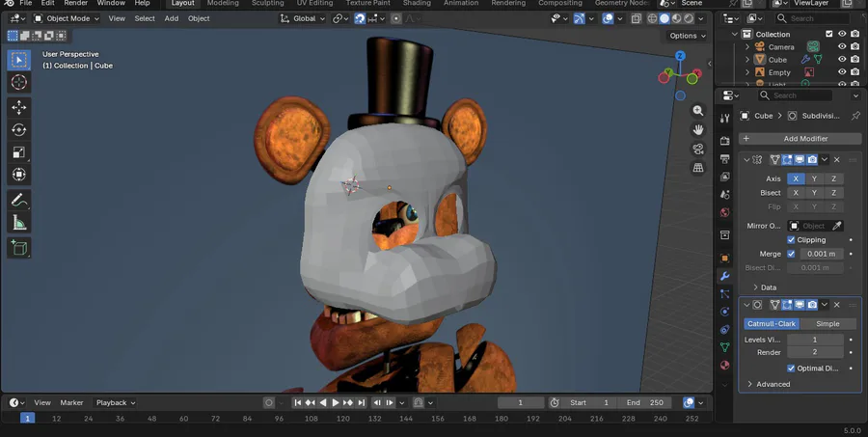The image size is (868, 437).
Task: Switch to orthographic grid view icon
Action: [x=698, y=167]
